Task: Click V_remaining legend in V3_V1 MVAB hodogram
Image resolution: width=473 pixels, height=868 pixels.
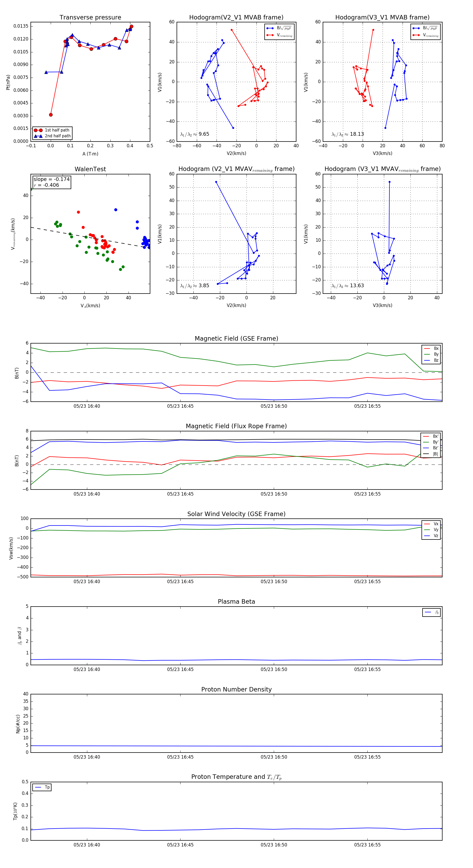Action: click(x=425, y=35)
